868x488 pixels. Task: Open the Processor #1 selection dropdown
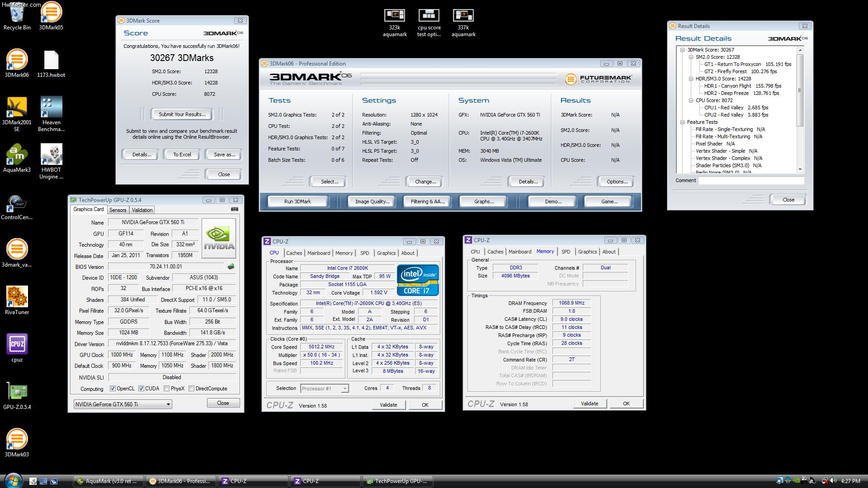click(x=324, y=389)
